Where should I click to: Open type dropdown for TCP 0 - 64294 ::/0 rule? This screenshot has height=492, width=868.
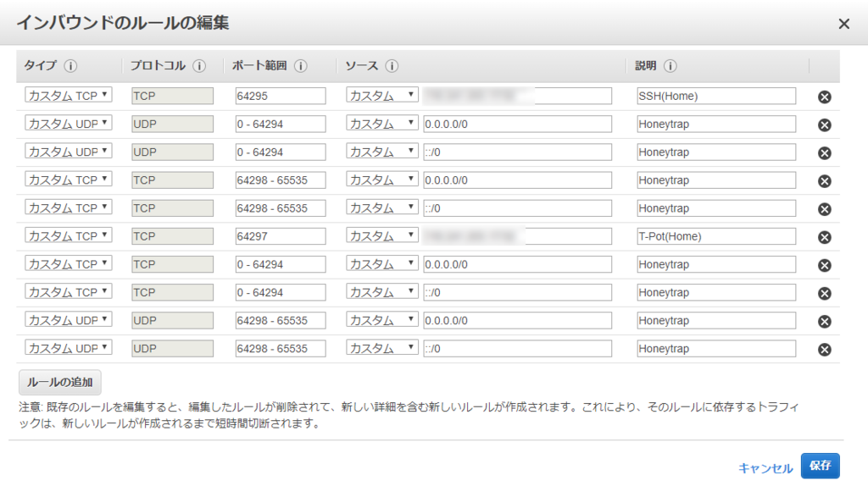68,292
